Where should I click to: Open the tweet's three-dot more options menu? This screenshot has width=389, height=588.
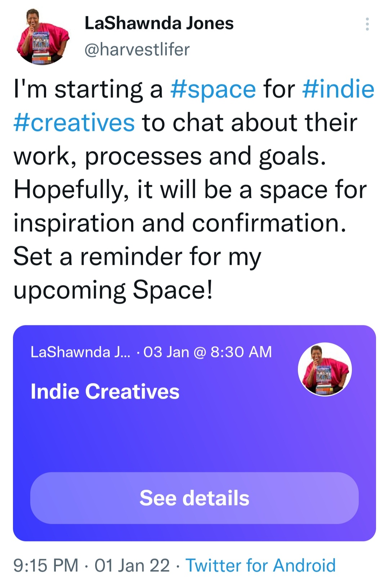pos(367,24)
